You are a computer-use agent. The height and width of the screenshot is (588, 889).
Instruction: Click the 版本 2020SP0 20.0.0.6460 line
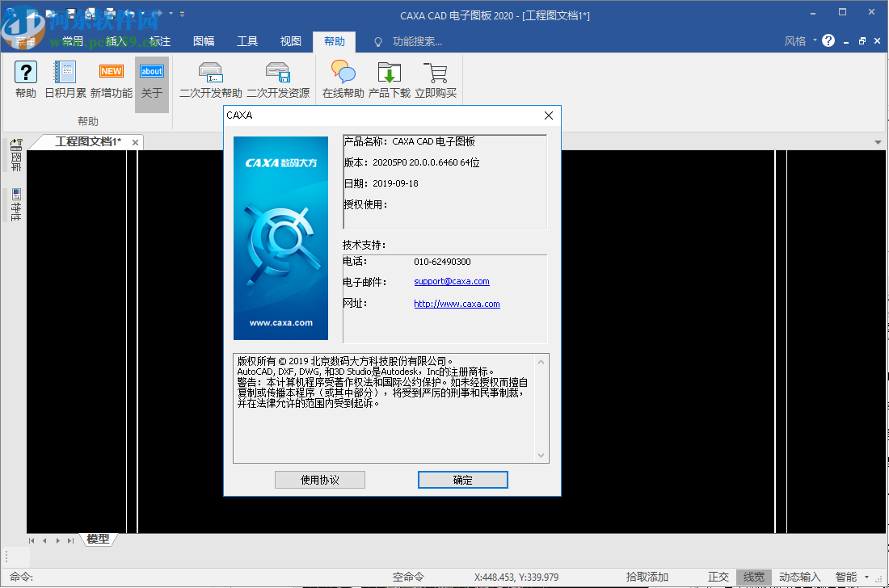[x=411, y=162]
